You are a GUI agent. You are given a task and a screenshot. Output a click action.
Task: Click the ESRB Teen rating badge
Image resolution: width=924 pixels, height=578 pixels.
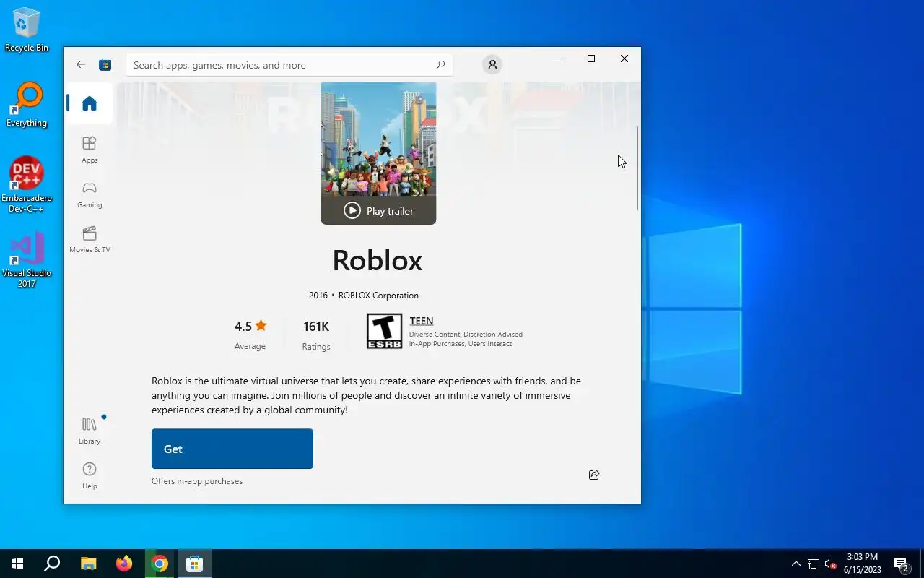click(384, 331)
